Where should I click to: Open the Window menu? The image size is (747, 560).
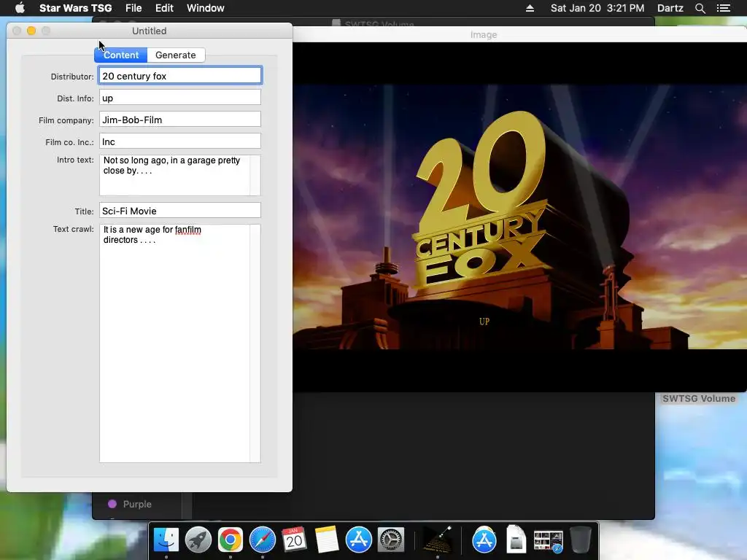pyautogui.click(x=205, y=8)
